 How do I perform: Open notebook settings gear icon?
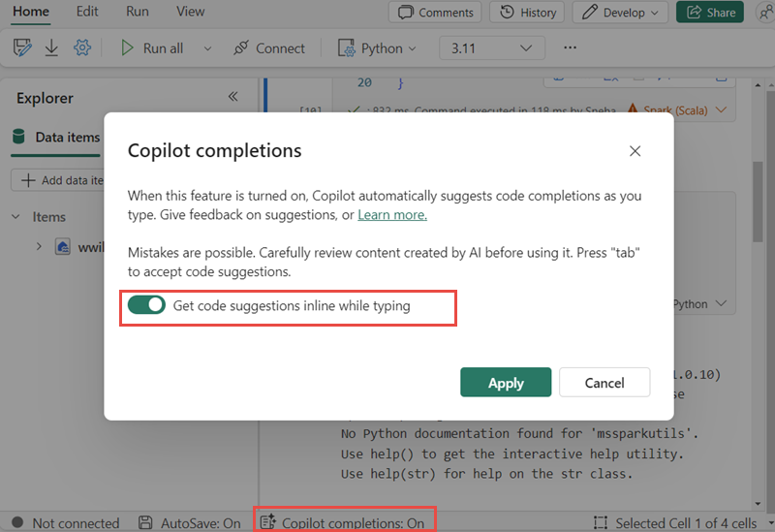click(x=82, y=47)
